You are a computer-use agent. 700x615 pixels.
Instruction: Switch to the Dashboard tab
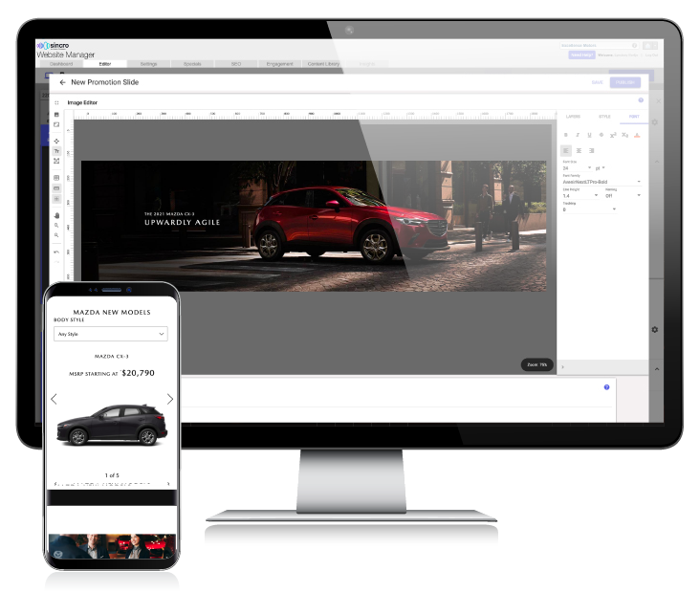60,64
